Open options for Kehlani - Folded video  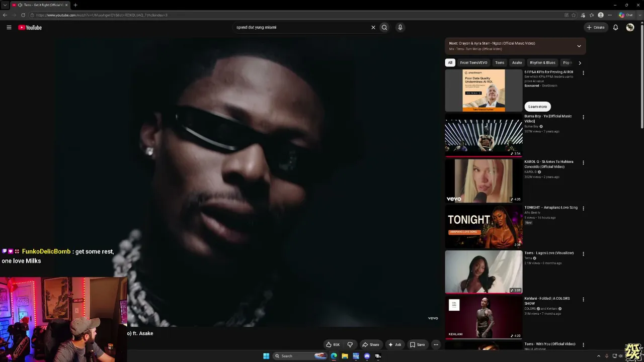click(x=583, y=299)
